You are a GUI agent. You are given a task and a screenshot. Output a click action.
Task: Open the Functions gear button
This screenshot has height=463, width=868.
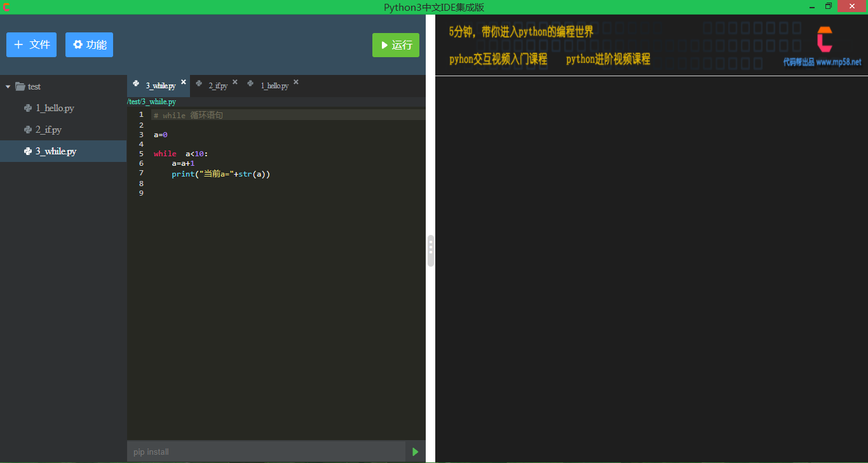click(x=89, y=45)
